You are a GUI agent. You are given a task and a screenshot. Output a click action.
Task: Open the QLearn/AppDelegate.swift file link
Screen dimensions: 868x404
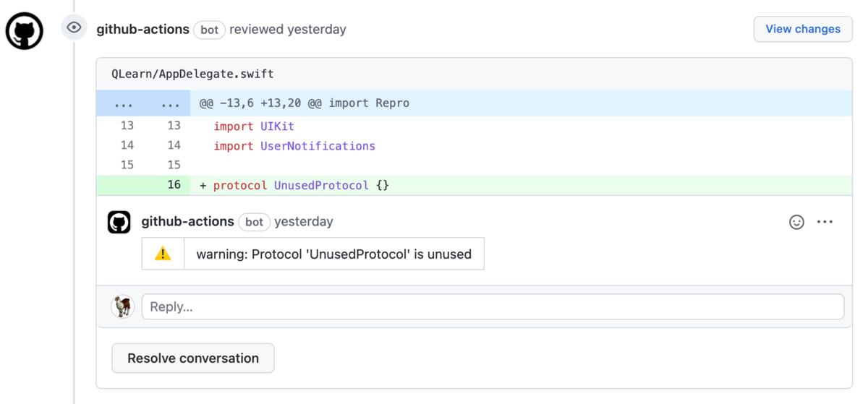192,74
